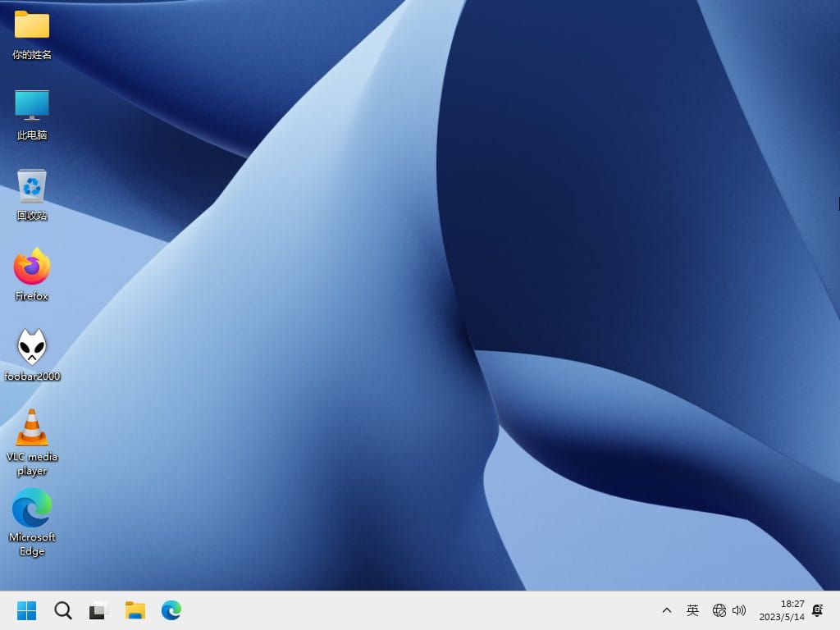Toggle the 英 input method indicator
This screenshot has height=630, width=840.
point(692,610)
